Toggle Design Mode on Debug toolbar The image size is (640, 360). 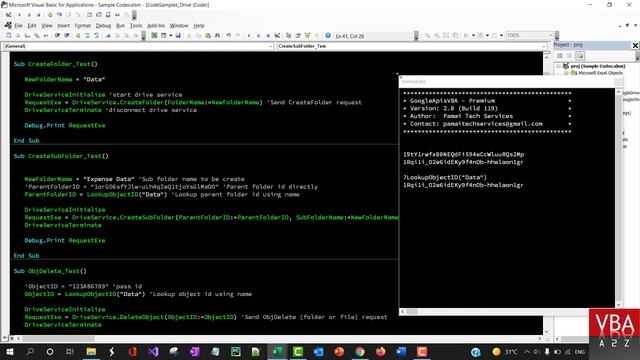click(8, 15)
